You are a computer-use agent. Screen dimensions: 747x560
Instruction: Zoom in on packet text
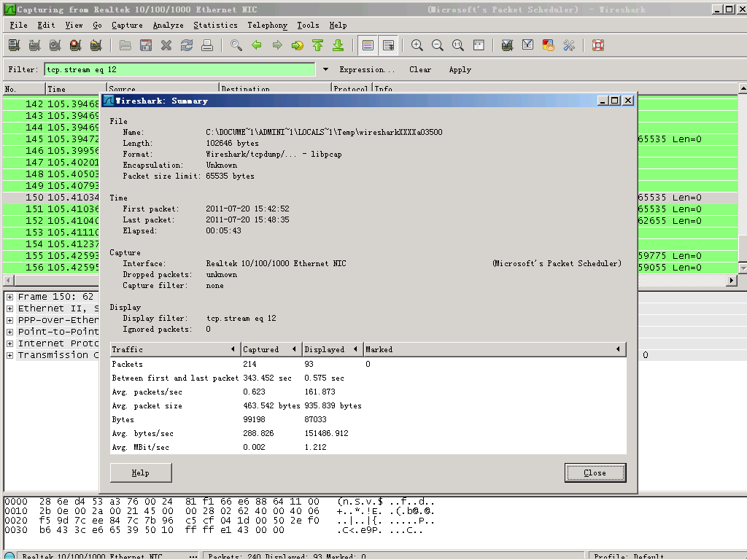click(x=417, y=45)
